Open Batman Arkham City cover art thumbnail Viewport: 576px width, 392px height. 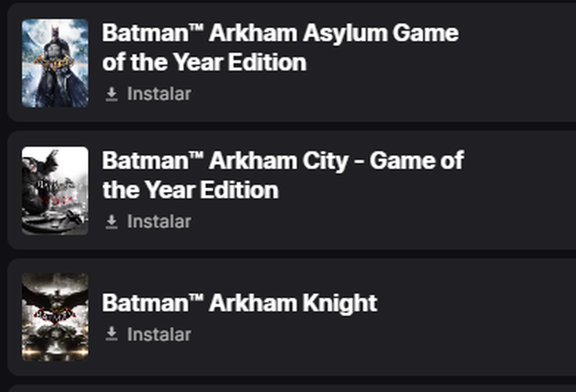click(x=55, y=191)
